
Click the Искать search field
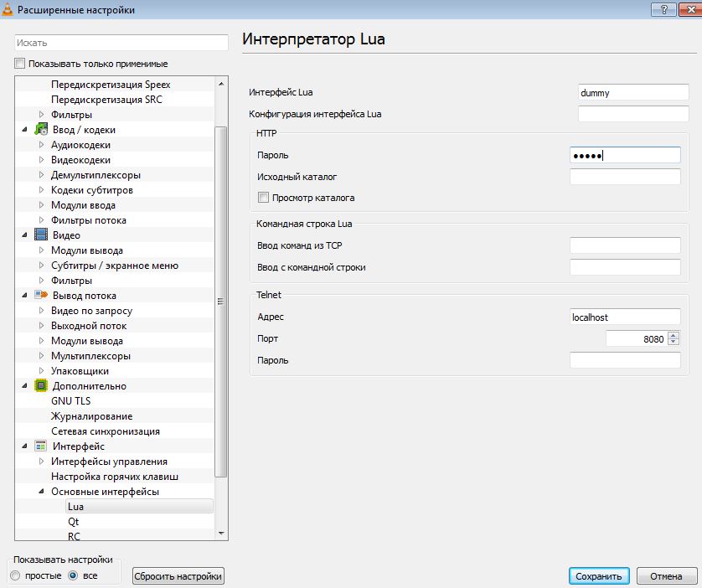(x=121, y=43)
